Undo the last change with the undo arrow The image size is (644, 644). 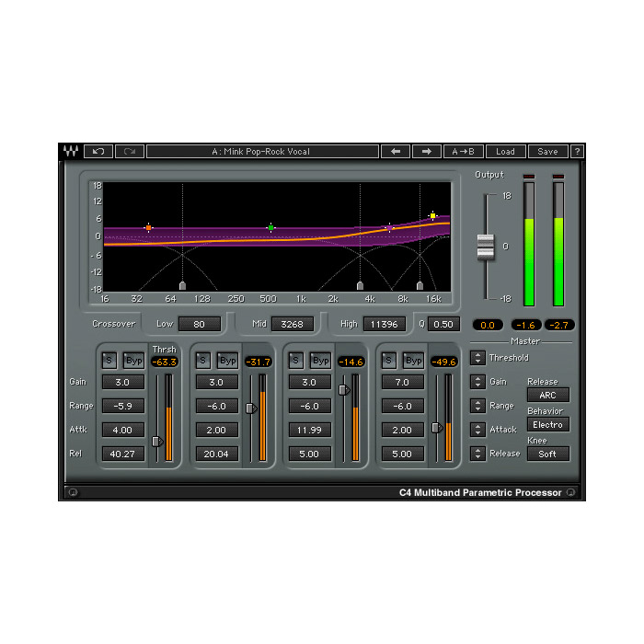98,151
